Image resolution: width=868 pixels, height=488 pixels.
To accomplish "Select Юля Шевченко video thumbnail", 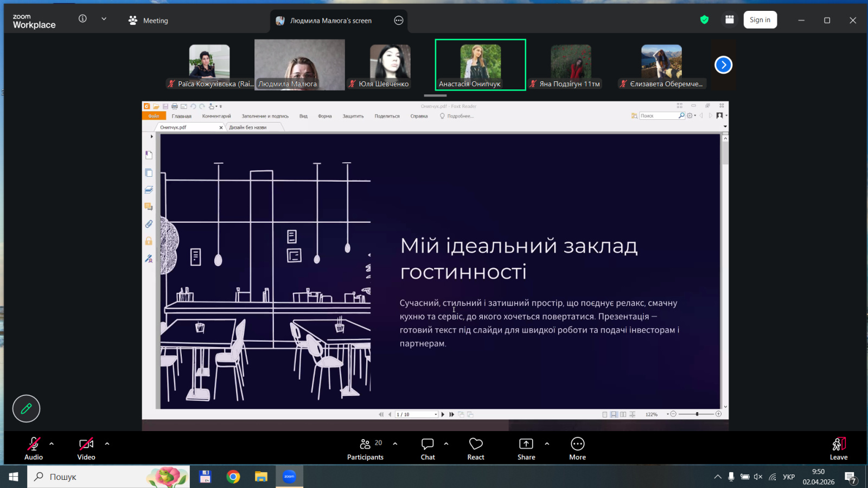I will point(390,66).
